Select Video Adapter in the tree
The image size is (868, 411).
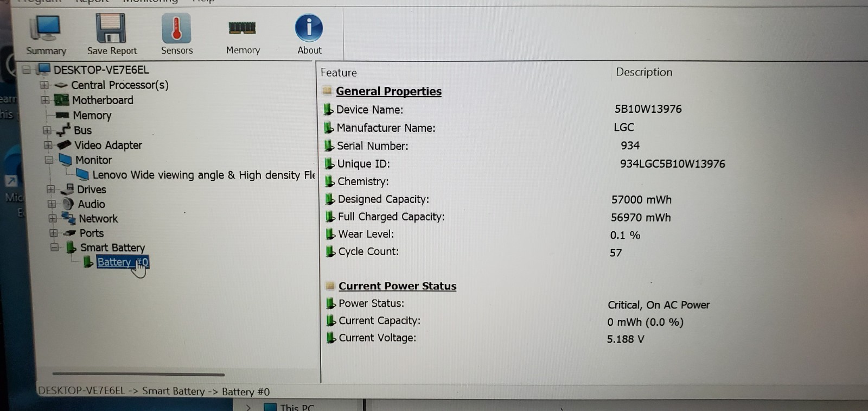[x=108, y=146]
